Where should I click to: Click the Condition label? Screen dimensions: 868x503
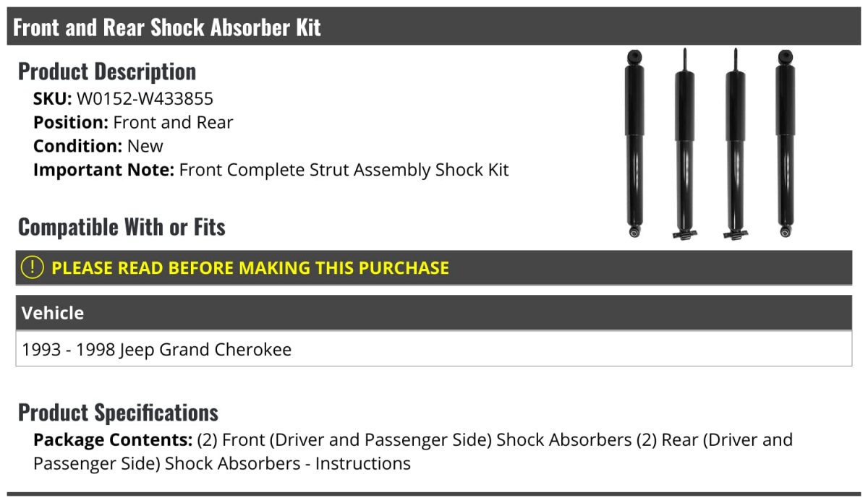point(77,146)
